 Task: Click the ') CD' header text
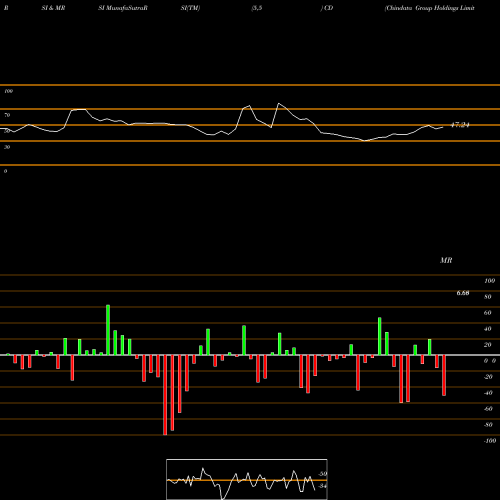(327, 8)
